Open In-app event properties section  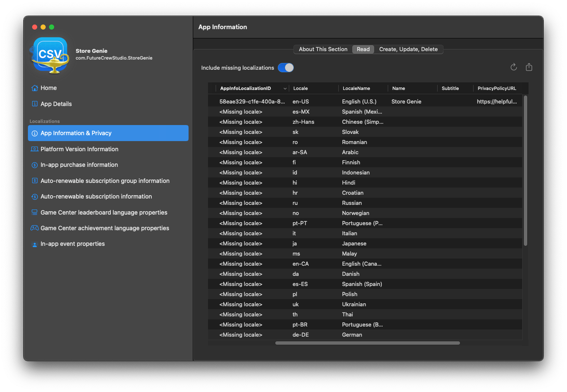[72, 244]
